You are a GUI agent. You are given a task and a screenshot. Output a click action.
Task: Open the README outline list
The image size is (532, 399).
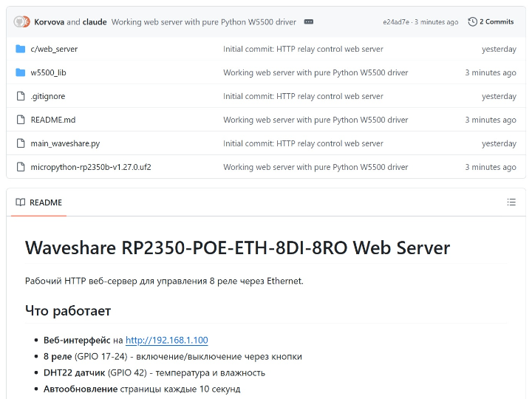(x=511, y=202)
